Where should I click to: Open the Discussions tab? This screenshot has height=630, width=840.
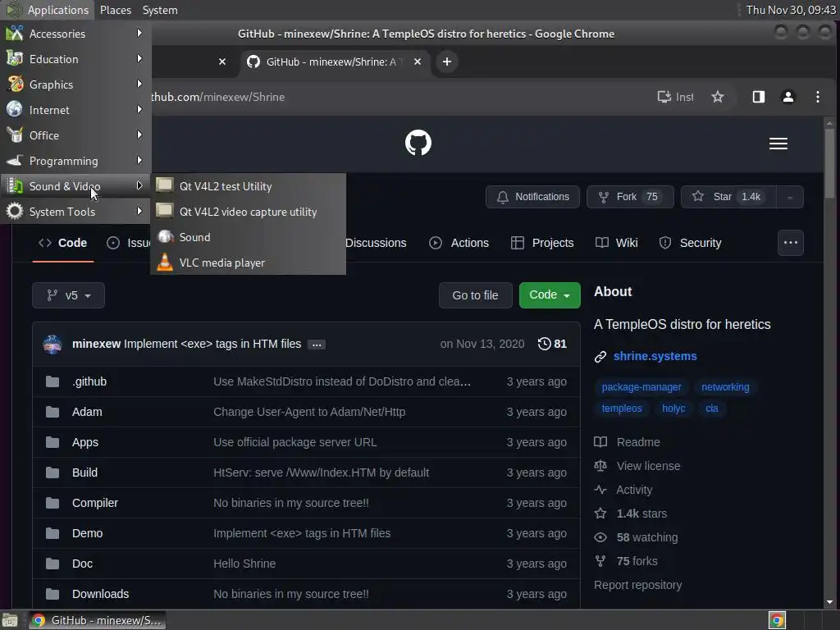(x=376, y=243)
